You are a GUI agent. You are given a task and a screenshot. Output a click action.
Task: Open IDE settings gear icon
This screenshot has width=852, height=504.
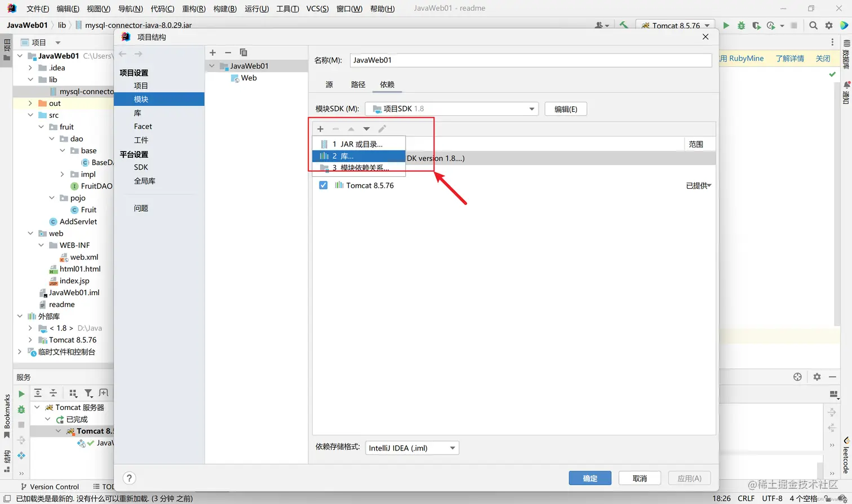coord(828,25)
